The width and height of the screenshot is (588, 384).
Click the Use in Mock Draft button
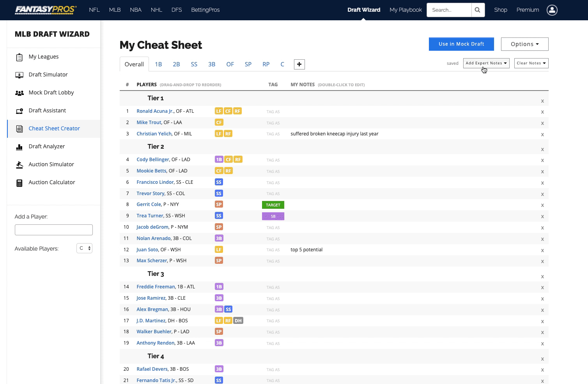pyautogui.click(x=461, y=44)
